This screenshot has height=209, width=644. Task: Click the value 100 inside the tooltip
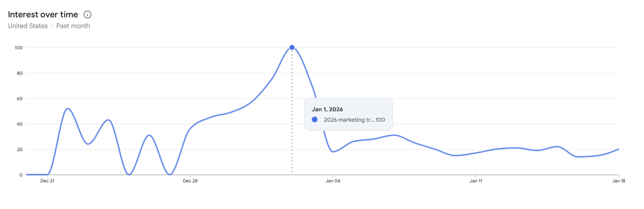point(380,120)
